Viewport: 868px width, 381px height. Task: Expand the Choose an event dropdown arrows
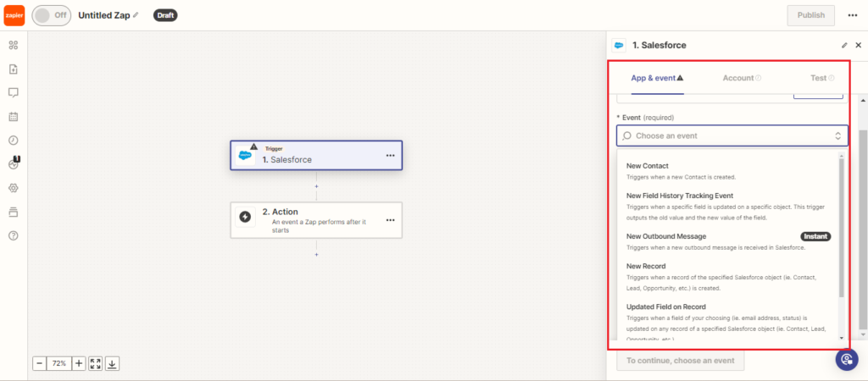tap(838, 135)
